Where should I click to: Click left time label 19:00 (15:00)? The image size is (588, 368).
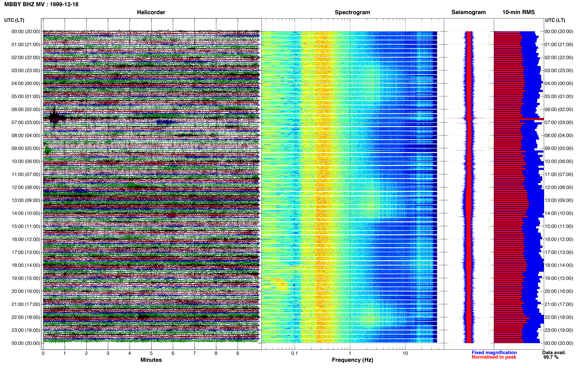pyautogui.click(x=26, y=278)
